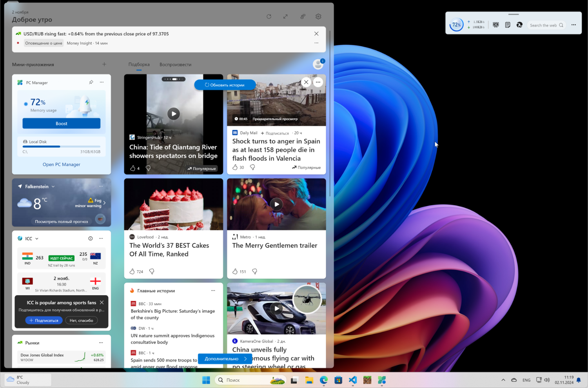Like the 37 BEST Cakes article

pos(132,271)
